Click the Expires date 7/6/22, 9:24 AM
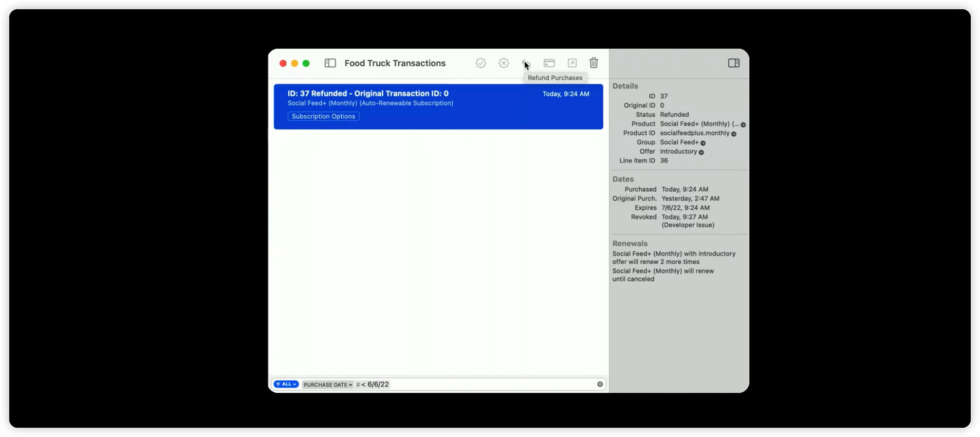This screenshot has width=980, height=437. pos(686,208)
